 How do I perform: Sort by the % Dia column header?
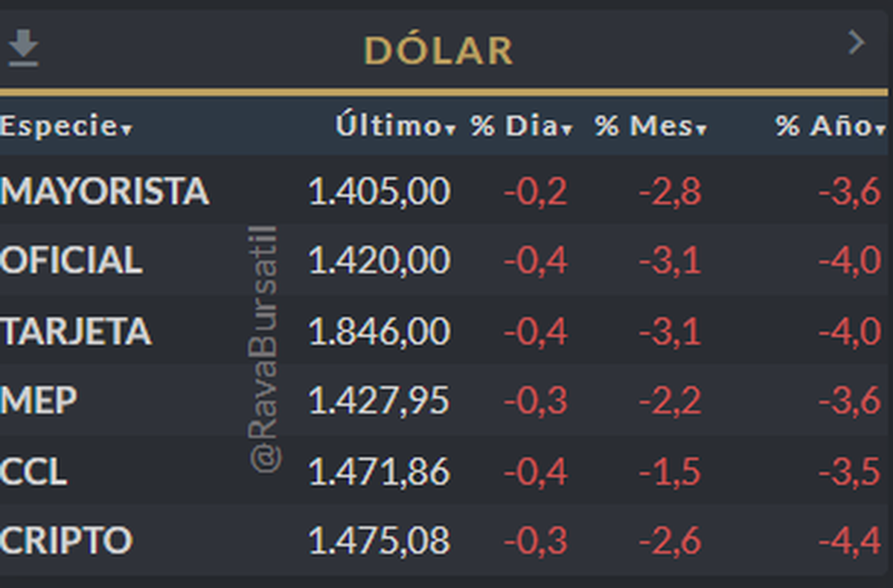tap(521, 127)
